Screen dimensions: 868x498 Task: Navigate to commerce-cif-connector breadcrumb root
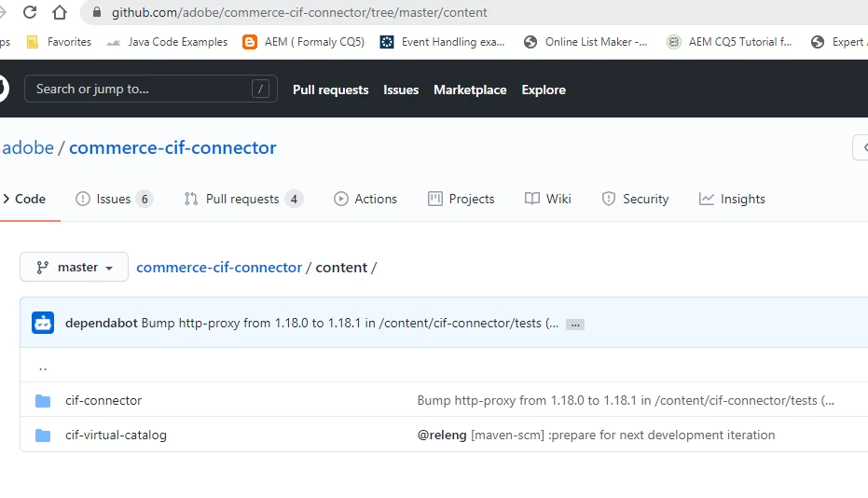coord(219,268)
